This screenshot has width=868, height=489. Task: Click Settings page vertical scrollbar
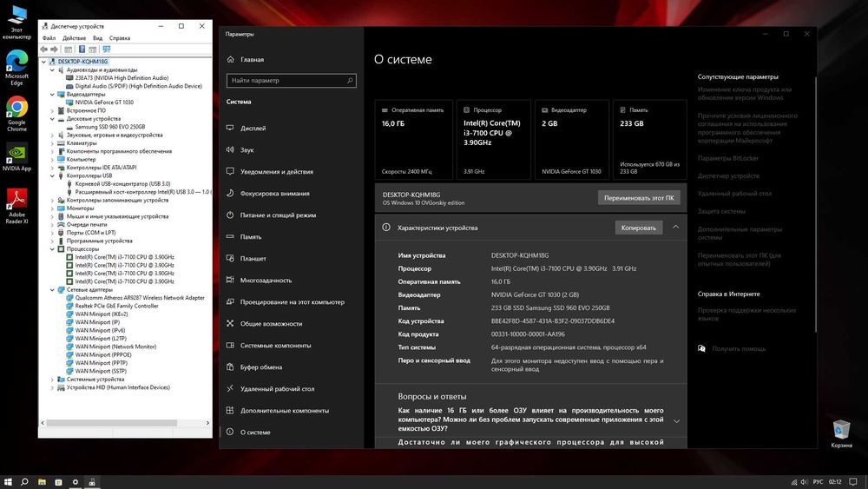[815, 205]
